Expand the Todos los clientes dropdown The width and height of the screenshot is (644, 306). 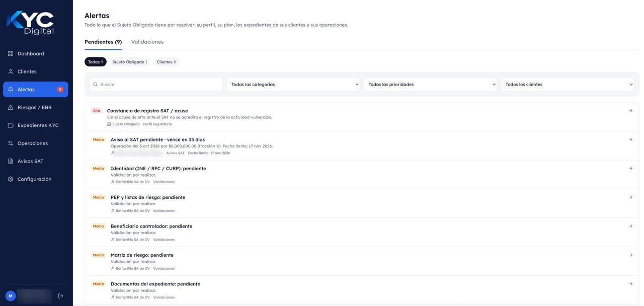[x=568, y=85]
